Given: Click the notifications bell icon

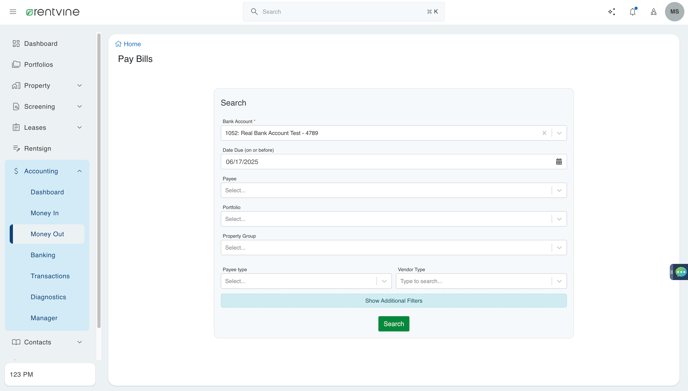Looking at the screenshot, I should tap(632, 12).
